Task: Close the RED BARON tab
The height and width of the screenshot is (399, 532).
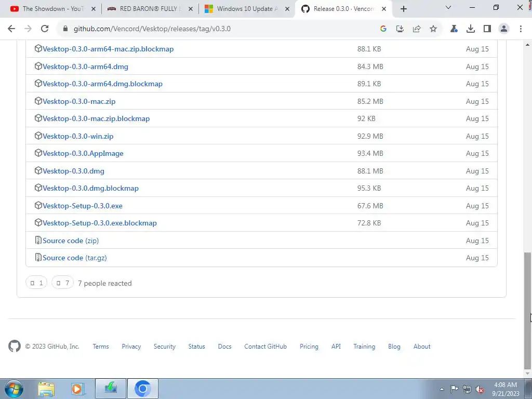Action: pos(191,9)
